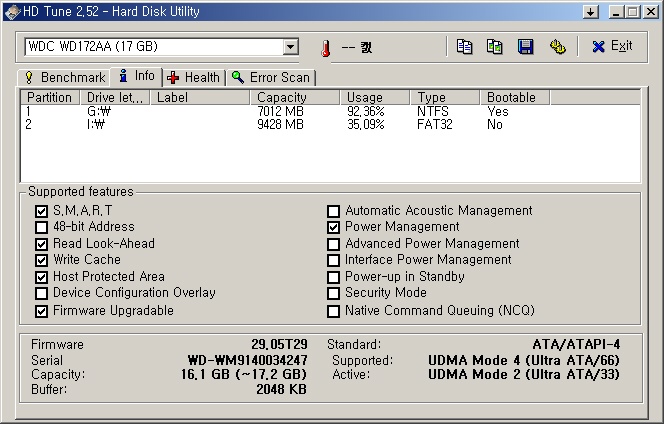Click the capacity value 16.1 GB (~17.2 GB)

[244, 374]
